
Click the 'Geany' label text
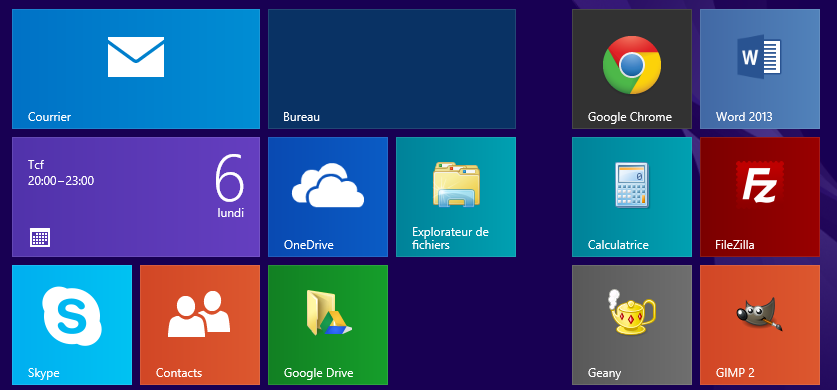(x=604, y=373)
